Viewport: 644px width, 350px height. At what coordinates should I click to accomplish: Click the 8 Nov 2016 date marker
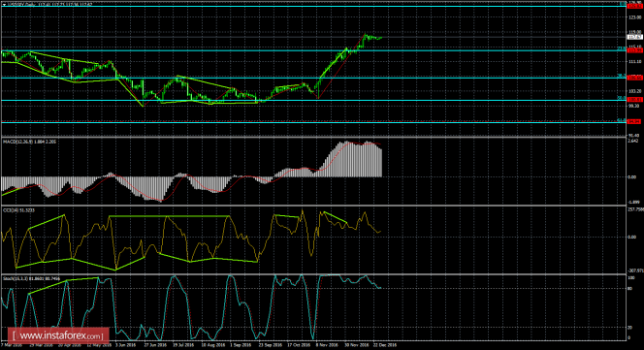pos(327,345)
